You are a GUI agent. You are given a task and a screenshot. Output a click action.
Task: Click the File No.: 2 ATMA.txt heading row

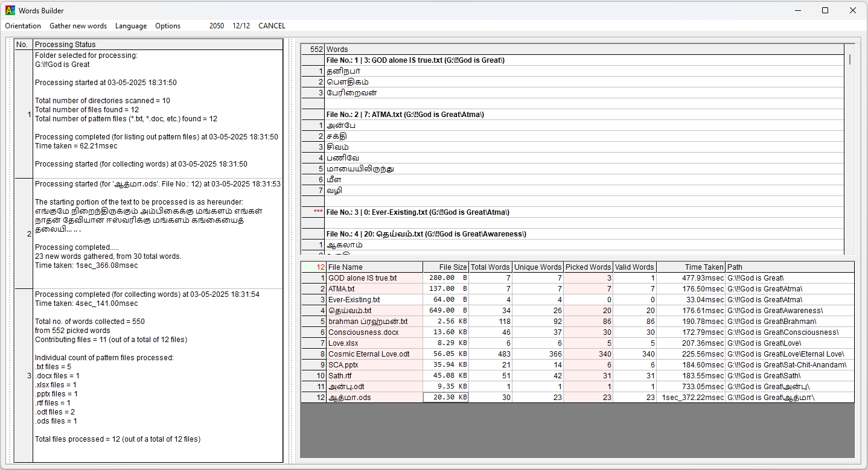point(584,115)
